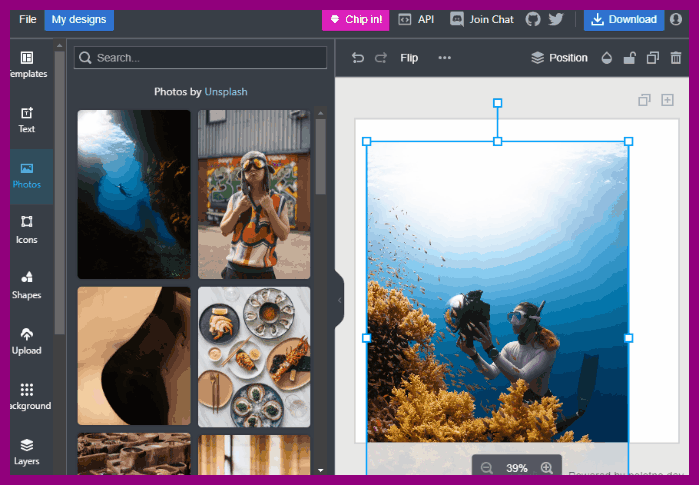The width and height of the screenshot is (699, 485).
Task: Click the redo arrow icon
Action: (x=381, y=58)
